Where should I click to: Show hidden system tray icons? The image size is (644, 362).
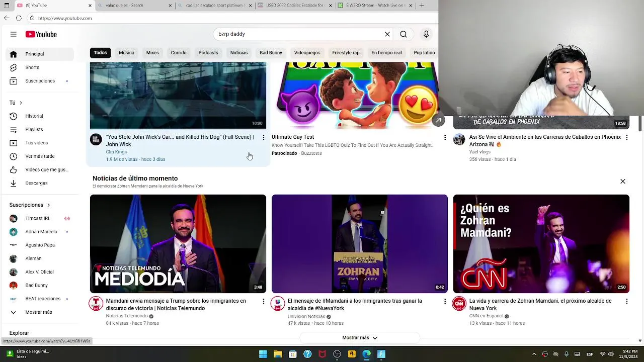(534, 354)
